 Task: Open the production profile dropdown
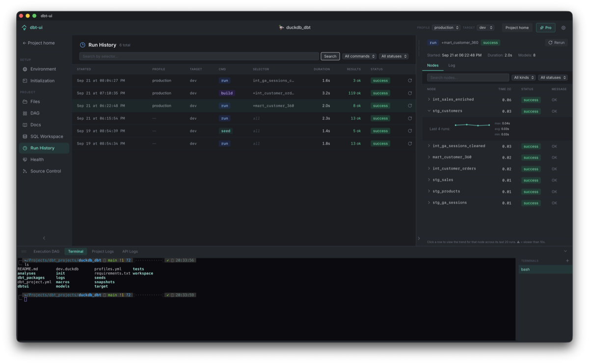click(x=446, y=28)
